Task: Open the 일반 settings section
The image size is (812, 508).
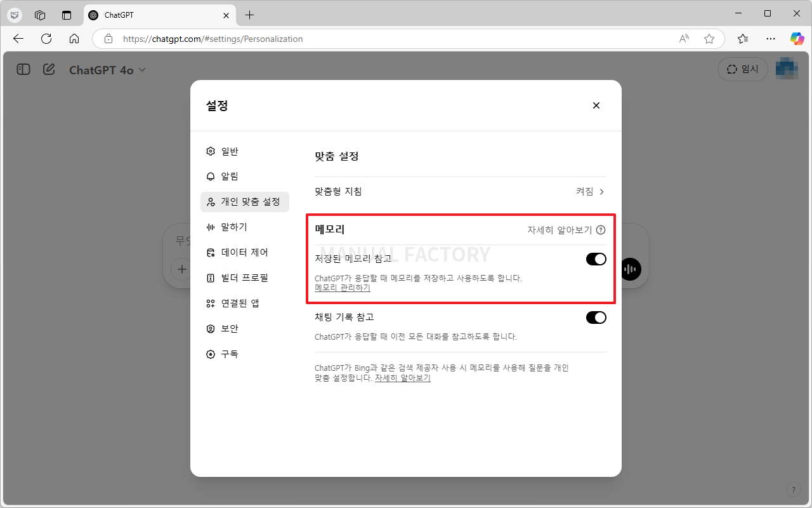Action: point(244,151)
